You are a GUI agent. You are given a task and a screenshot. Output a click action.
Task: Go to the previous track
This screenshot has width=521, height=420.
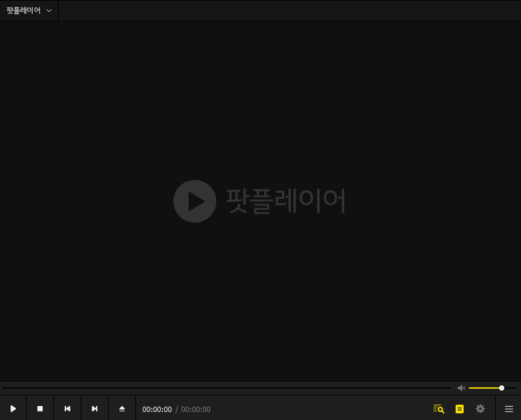click(x=67, y=409)
